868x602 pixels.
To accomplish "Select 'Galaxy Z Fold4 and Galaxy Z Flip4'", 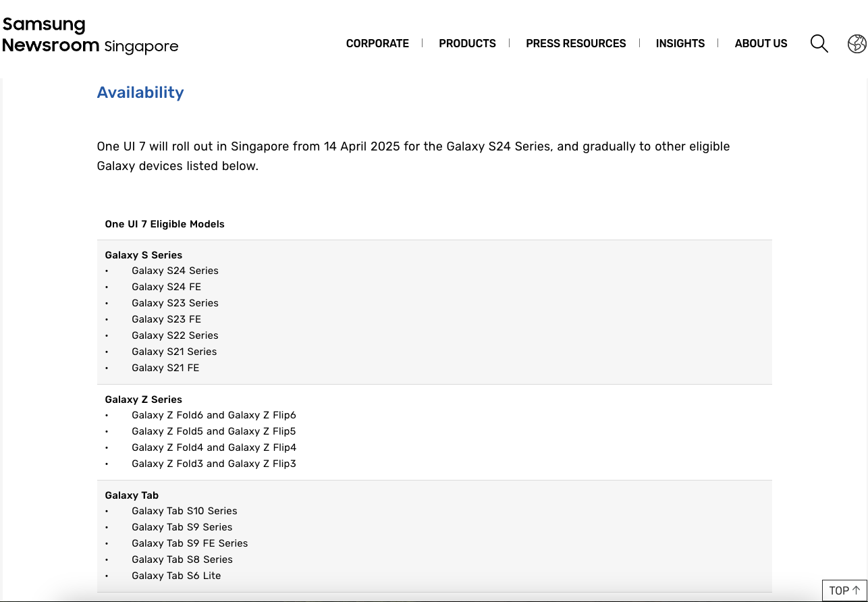I will tap(214, 447).
